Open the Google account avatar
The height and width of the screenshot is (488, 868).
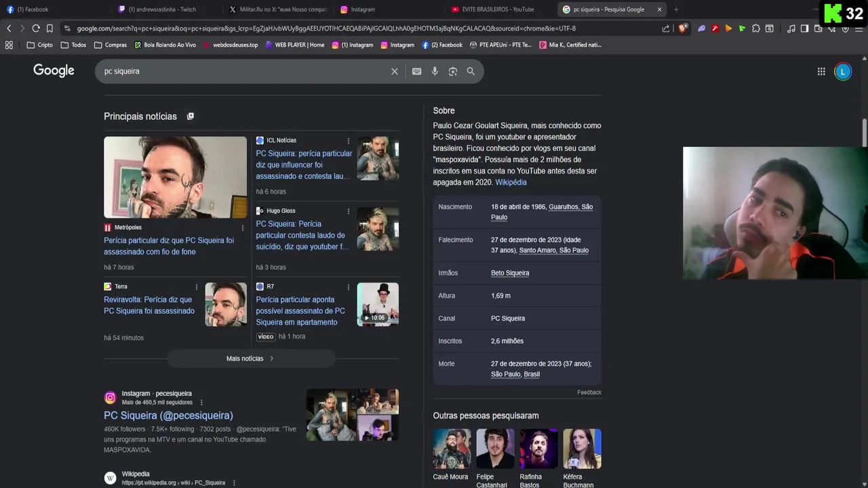point(843,71)
